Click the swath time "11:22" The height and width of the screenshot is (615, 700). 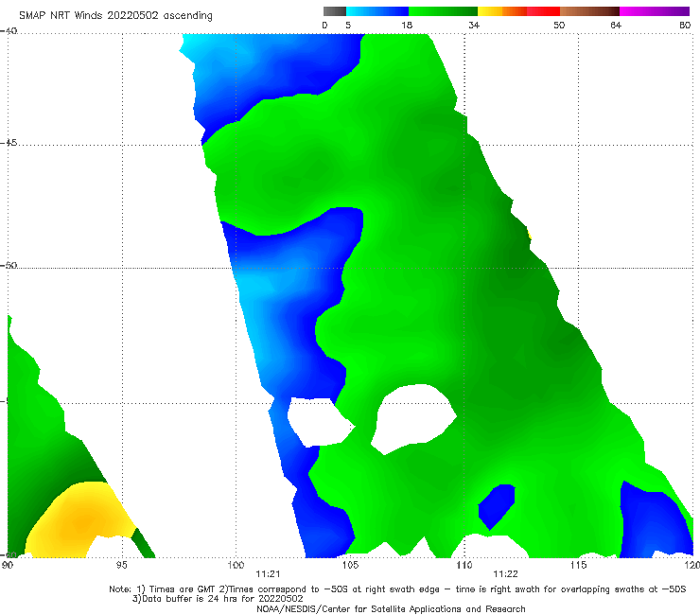pos(505,574)
